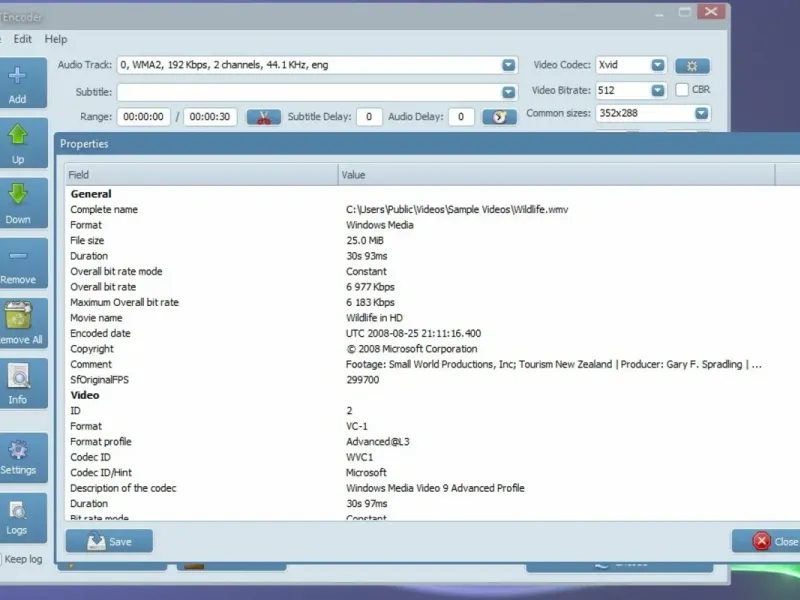Click the Value column header
Viewport: 800px width, 600px height.
coord(556,175)
